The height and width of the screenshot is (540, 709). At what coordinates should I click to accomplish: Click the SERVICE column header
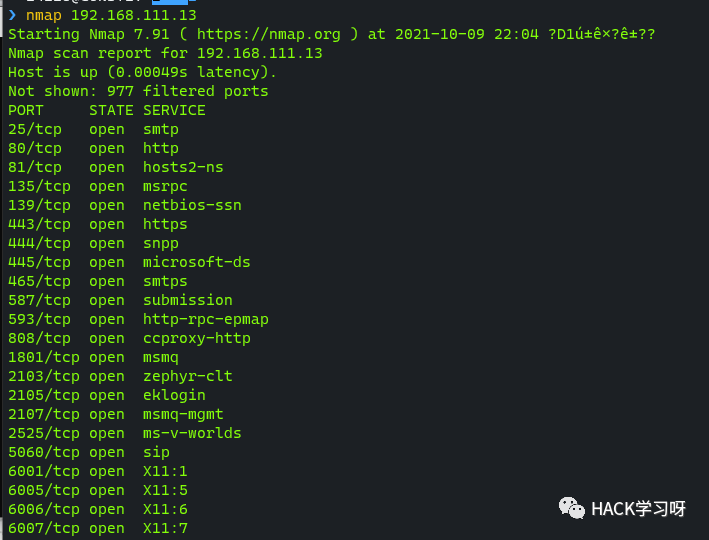coord(174,110)
